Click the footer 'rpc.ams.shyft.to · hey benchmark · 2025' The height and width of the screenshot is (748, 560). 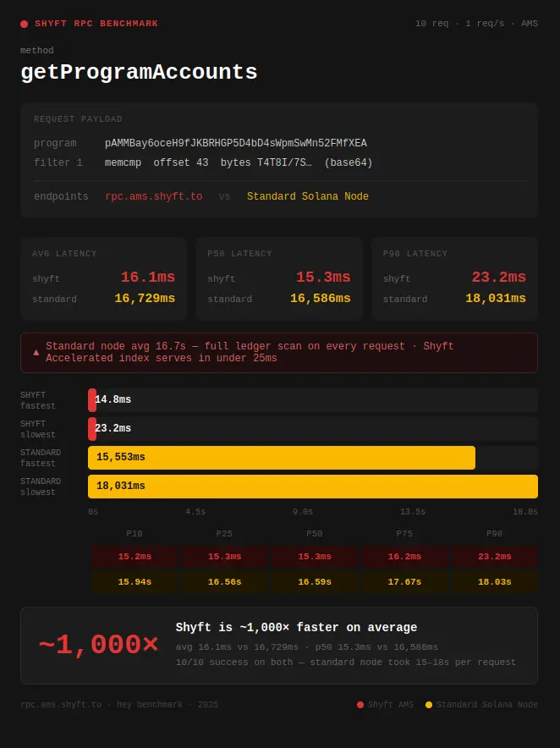(x=119, y=705)
